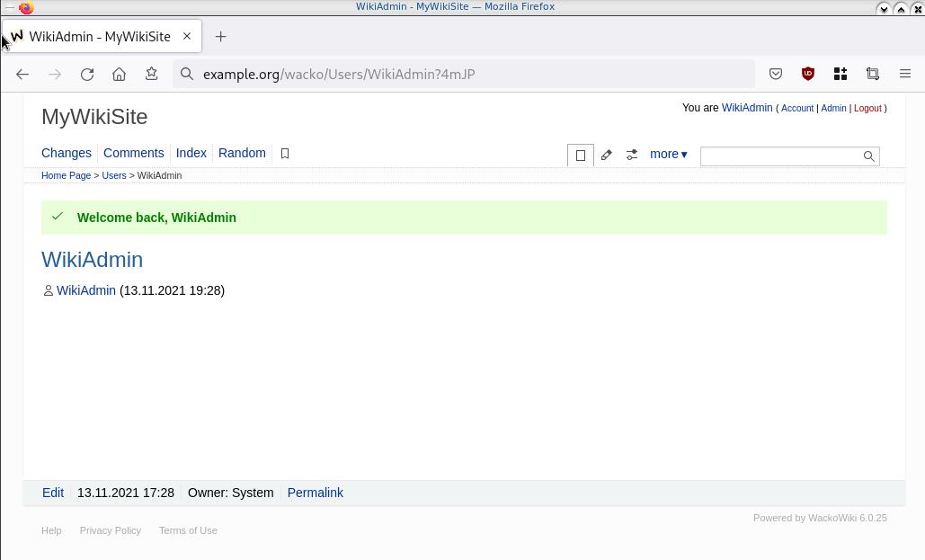Click the Show page view icon
Viewport: 925px width, 560px height.
(x=581, y=155)
